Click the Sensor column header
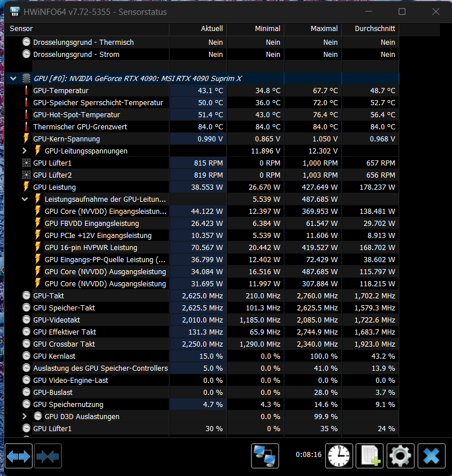This screenshot has height=476, width=452. 87,29
